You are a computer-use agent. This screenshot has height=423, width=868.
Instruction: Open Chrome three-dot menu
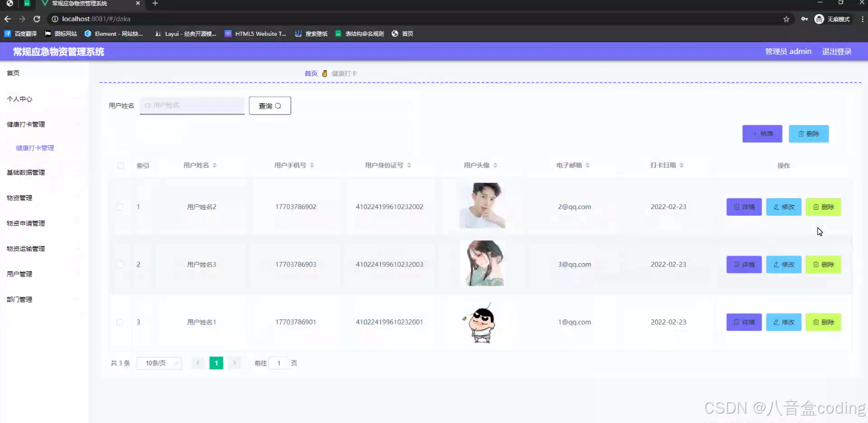click(x=862, y=19)
